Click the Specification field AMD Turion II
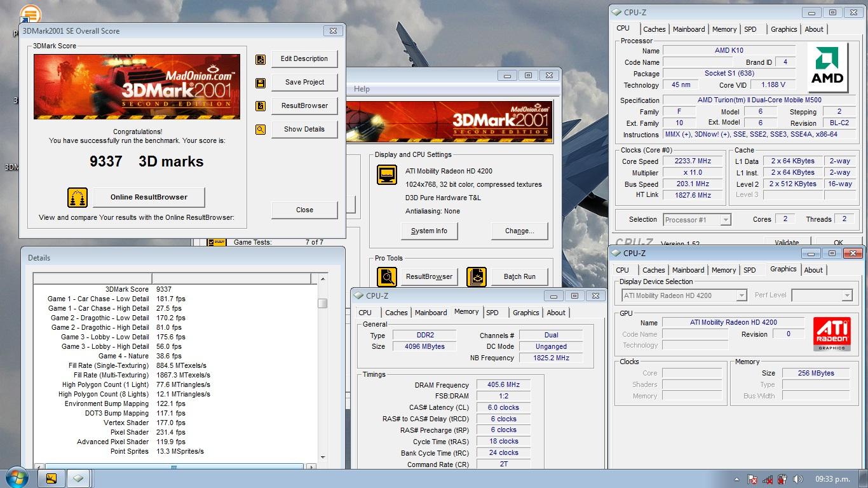This screenshot has width=868, height=488. tap(759, 100)
